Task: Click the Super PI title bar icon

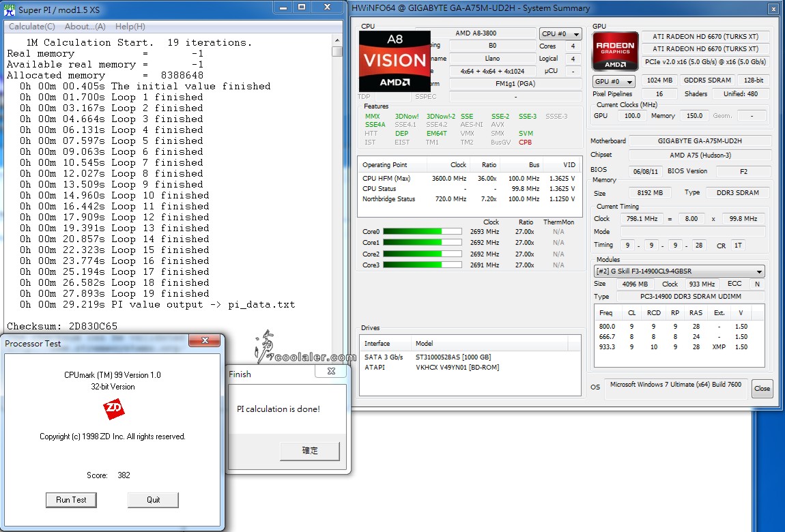Action: coord(9,9)
